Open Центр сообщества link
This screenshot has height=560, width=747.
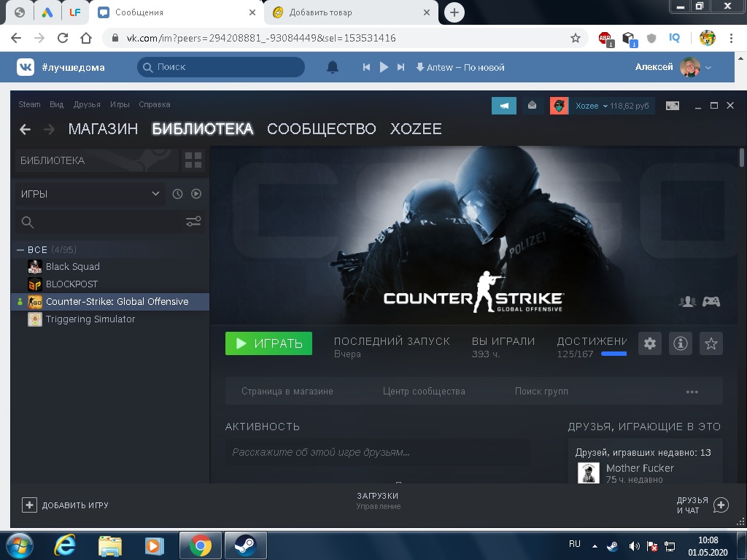pyautogui.click(x=424, y=392)
